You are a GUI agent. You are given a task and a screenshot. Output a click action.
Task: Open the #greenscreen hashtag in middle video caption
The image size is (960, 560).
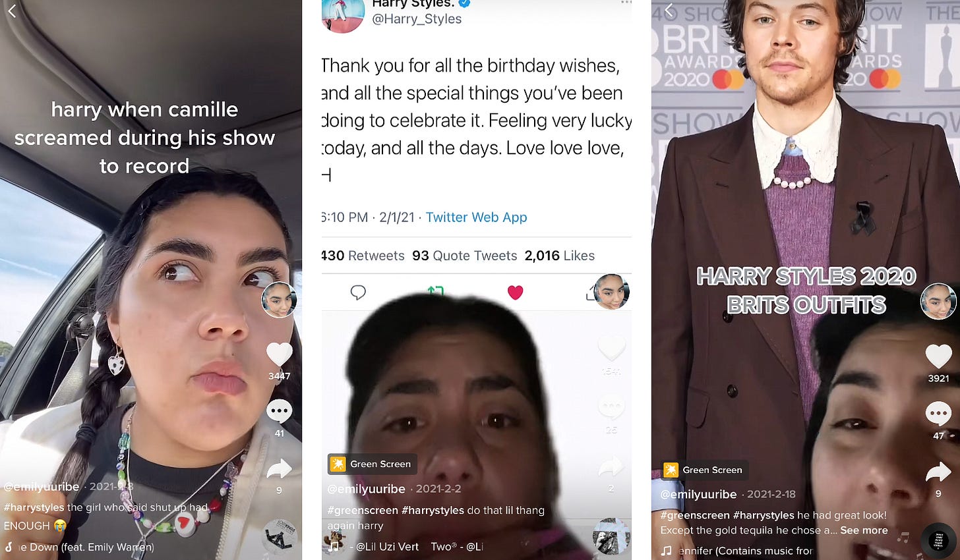(x=363, y=511)
